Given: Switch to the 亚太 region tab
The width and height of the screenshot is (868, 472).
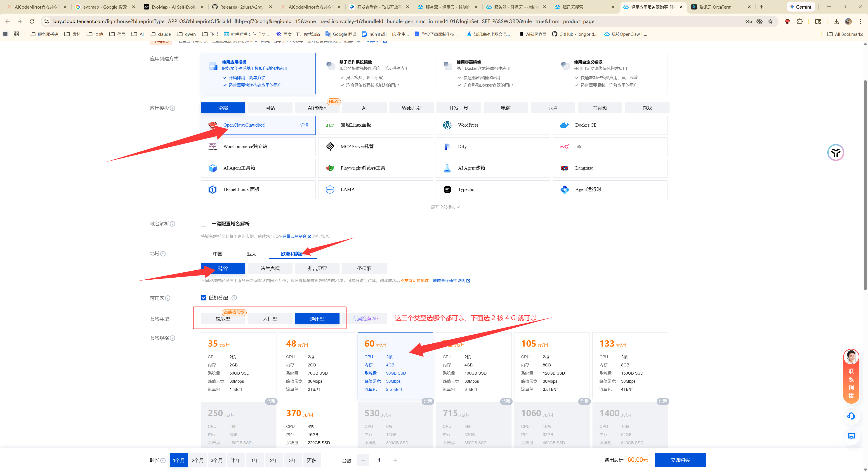Looking at the screenshot, I should tap(251, 254).
